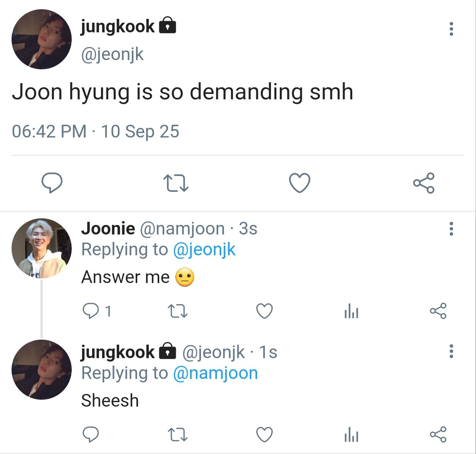Like the 'Sheesh' reply

point(264,435)
